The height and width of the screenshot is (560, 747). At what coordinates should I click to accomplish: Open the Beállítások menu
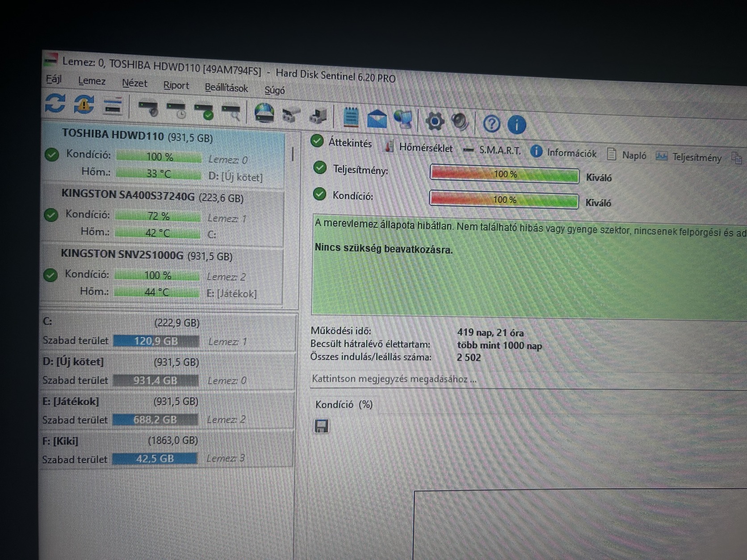pyautogui.click(x=226, y=88)
